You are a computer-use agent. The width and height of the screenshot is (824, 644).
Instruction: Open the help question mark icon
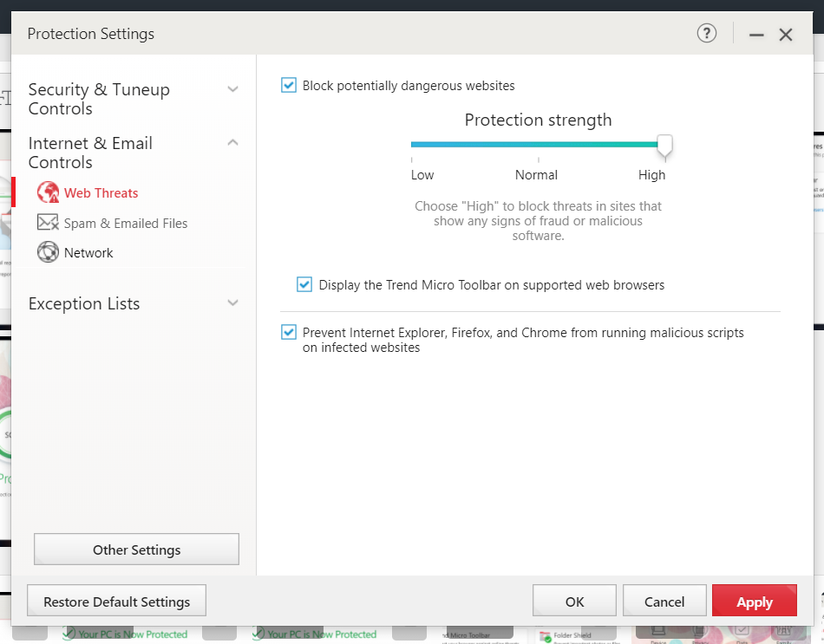click(706, 34)
